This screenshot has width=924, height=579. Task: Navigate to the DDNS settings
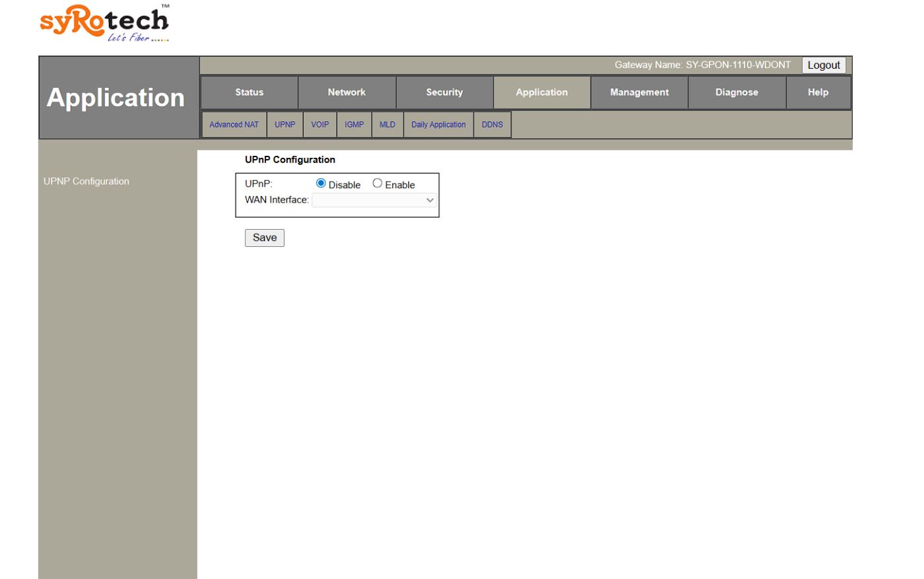tap(492, 124)
